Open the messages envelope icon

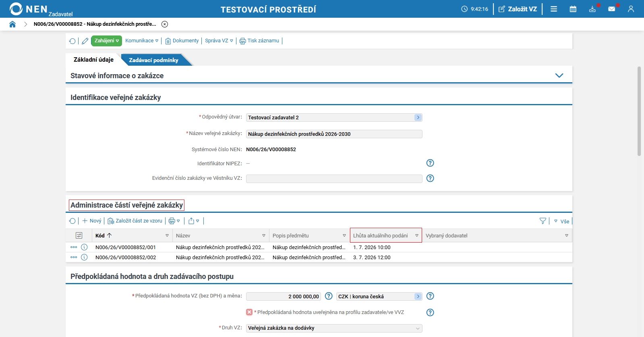click(x=611, y=9)
